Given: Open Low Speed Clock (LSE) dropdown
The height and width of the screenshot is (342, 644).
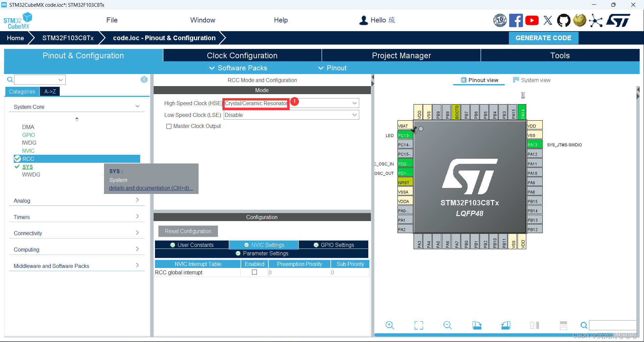Looking at the screenshot, I should tap(291, 115).
